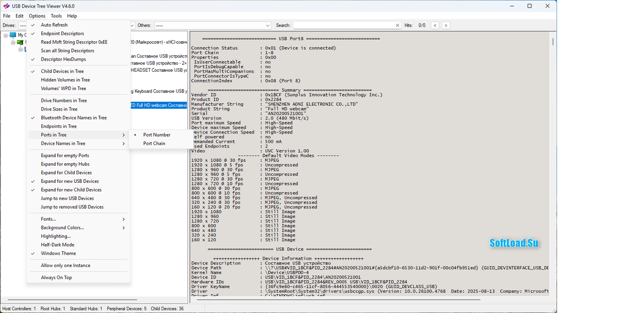This screenshot has height=313, width=644.
Task: Open the Tools menu
Action: (x=56, y=16)
